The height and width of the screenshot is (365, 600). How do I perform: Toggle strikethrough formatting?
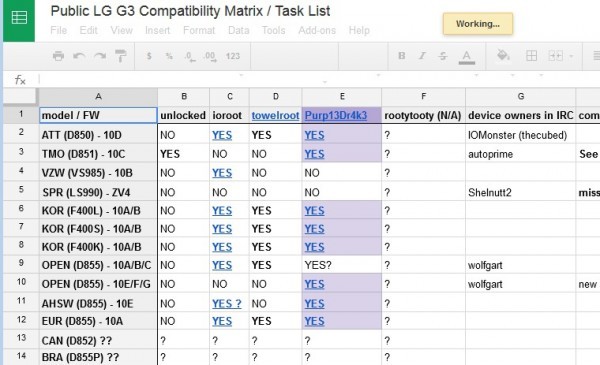(443, 56)
